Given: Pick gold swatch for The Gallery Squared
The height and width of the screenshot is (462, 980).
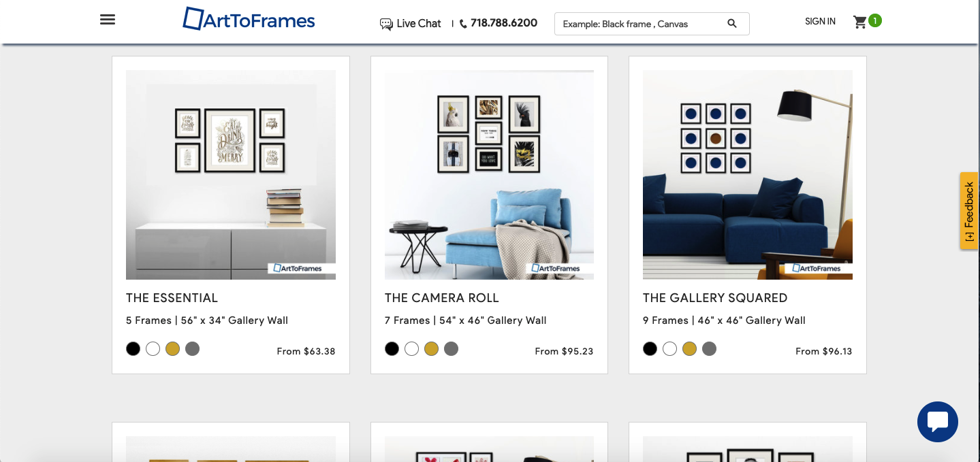Looking at the screenshot, I should click(690, 349).
